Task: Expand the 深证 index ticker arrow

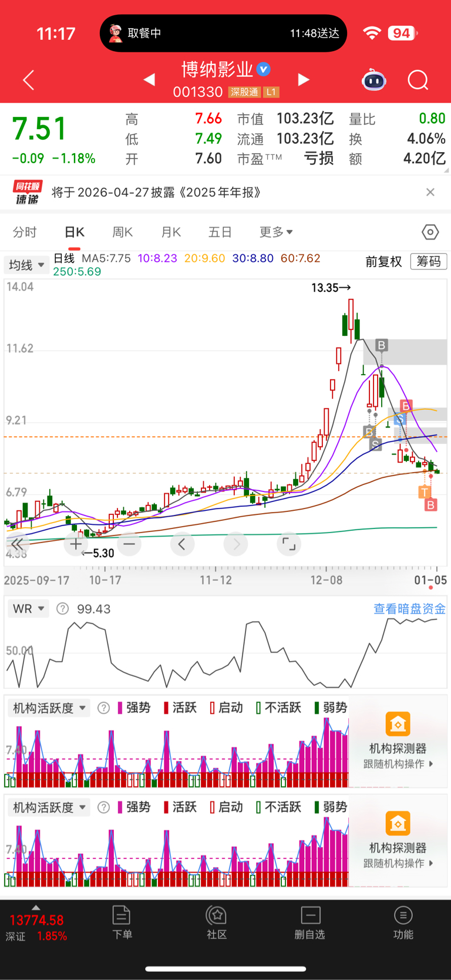Action: tap(36, 908)
